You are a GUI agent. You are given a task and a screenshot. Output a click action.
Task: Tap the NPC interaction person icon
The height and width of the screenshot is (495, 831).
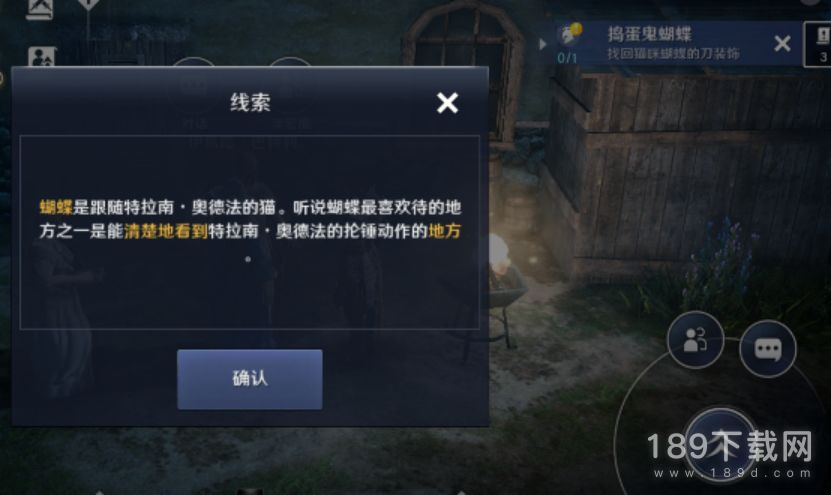click(x=695, y=340)
